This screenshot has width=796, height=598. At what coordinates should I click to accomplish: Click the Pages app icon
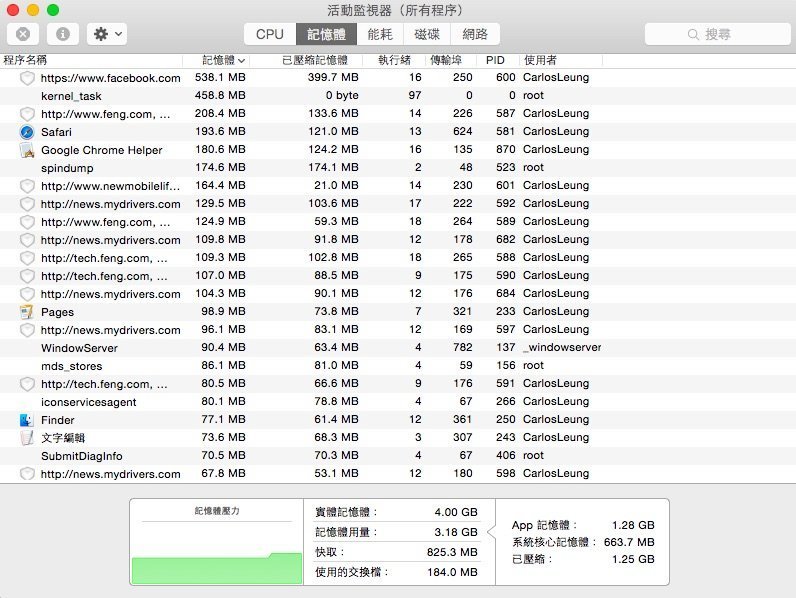(x=27, y=312)
